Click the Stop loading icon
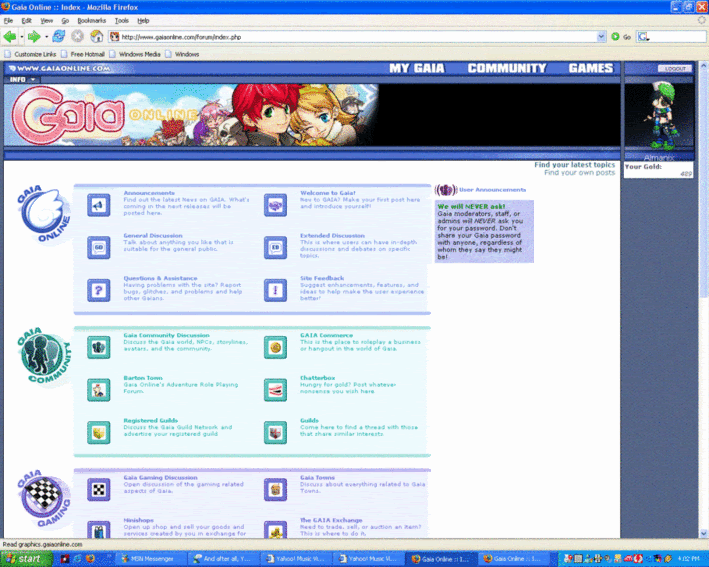Screen dimensions: 709x567 77,36
